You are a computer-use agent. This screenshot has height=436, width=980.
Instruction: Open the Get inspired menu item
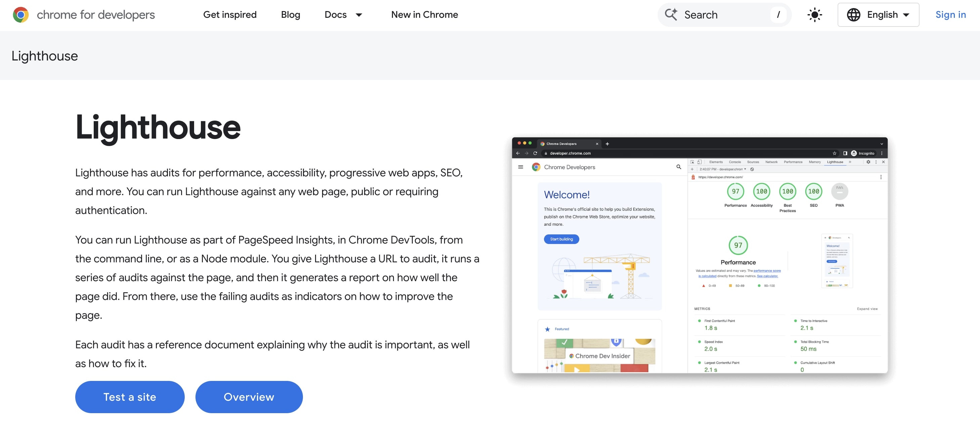tap(230, 15)
